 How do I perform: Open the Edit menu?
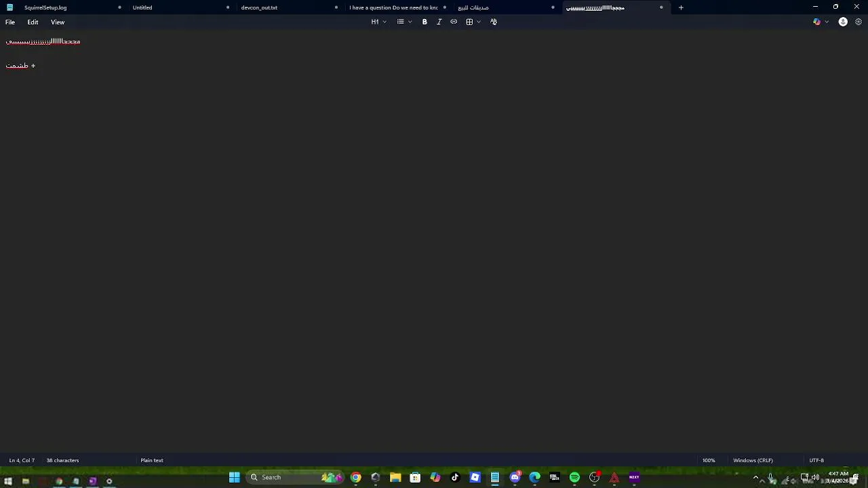tap(33, 22)
